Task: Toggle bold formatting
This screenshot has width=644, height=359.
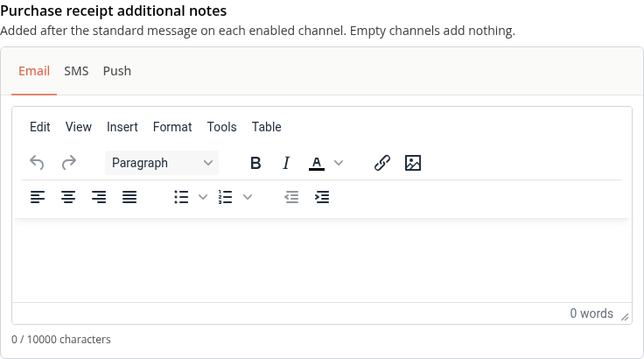Action: pos(255,163)
